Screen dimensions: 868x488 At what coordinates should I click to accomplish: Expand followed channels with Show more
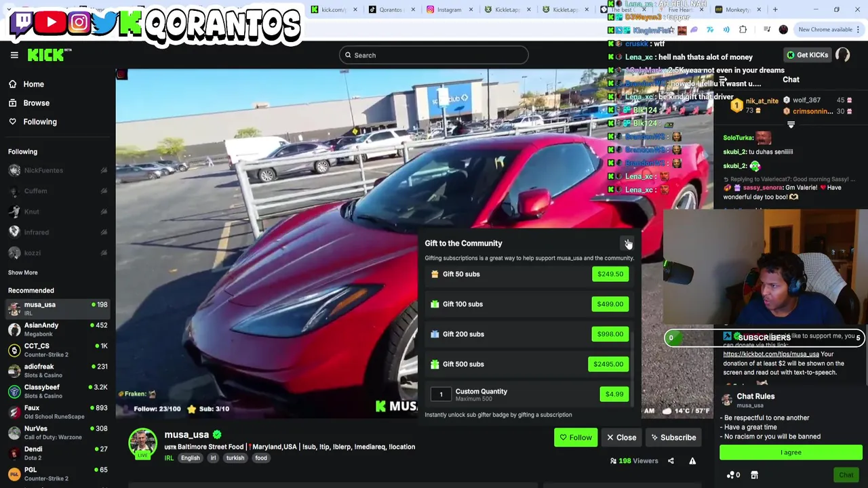(22, 272)
